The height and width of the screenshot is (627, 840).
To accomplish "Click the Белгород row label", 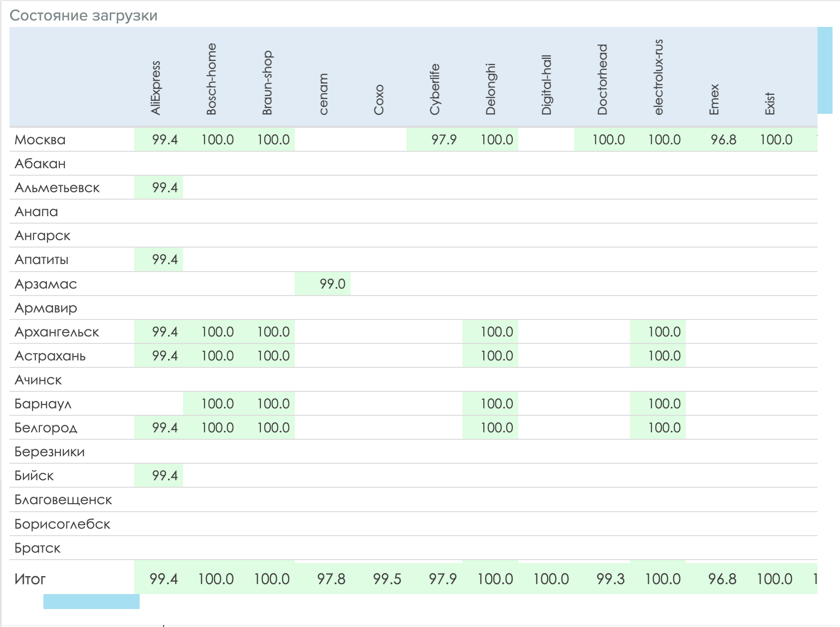I will (46, 428).
